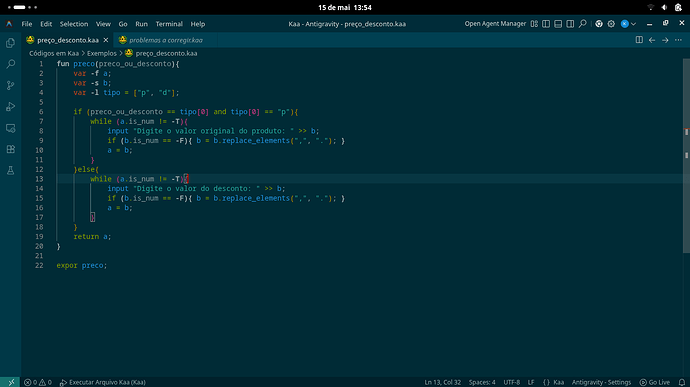Change end of line sequence 'LF'

531,382
